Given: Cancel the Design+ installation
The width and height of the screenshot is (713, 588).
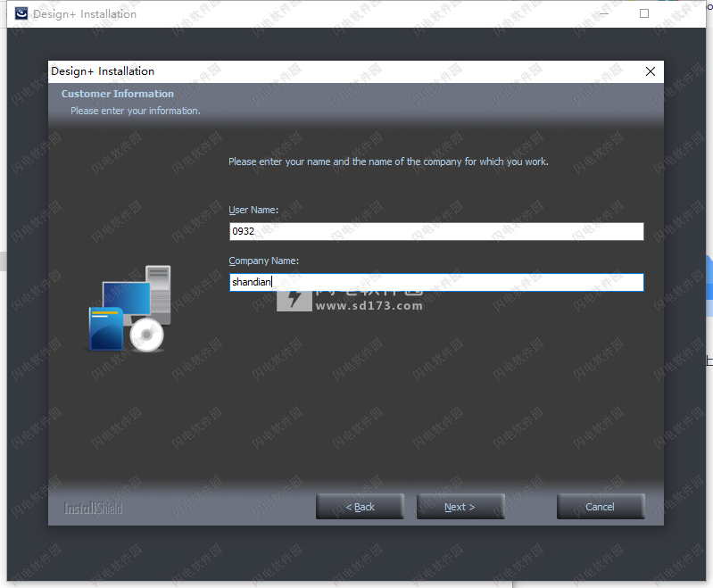Looking at the screenshot, I should (601, 507).
